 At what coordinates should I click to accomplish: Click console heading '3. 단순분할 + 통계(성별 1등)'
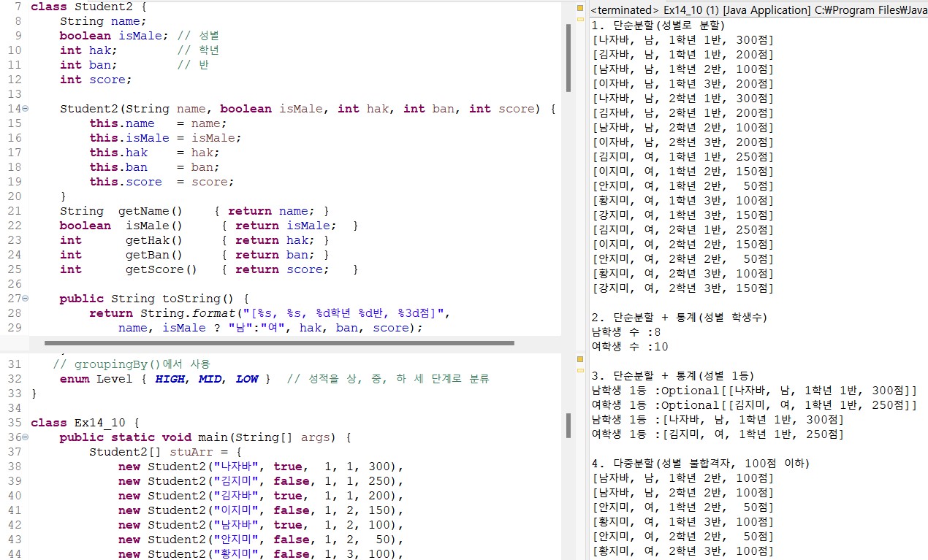pos(673,376)
